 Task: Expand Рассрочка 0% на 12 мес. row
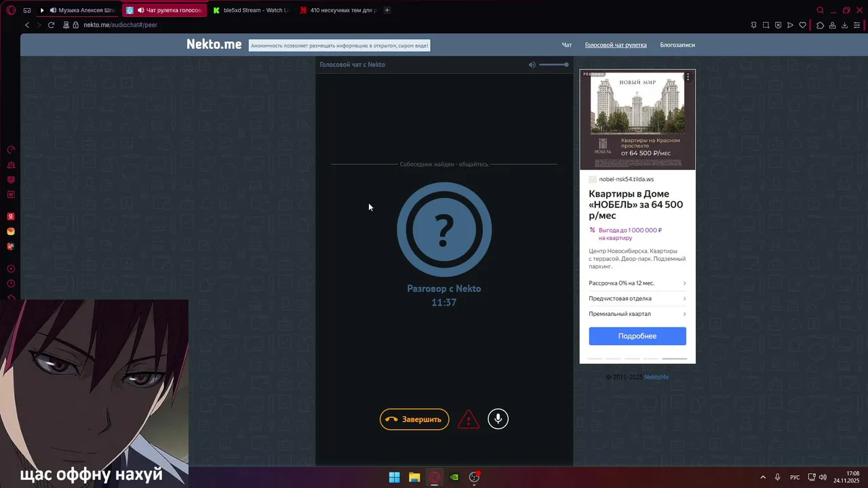click(637, 283)
